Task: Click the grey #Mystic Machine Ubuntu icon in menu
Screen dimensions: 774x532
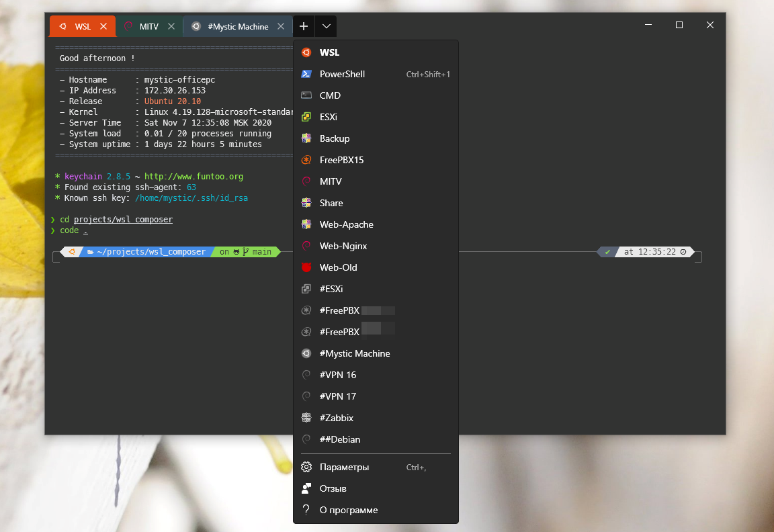Action: [x=306, y=353]
